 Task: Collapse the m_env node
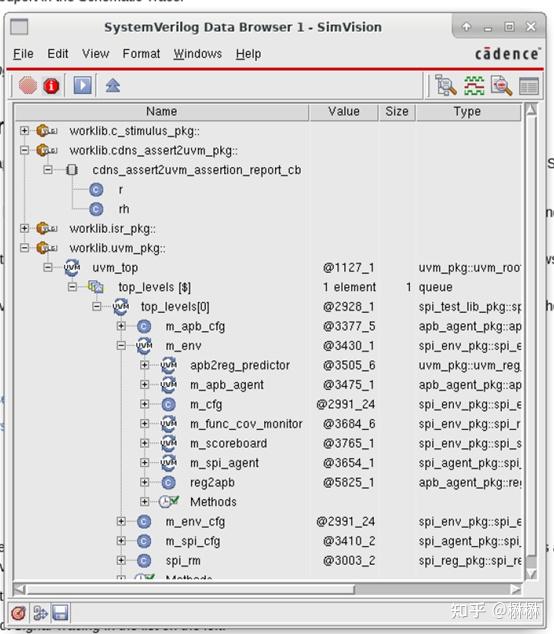(x=121, y=345)
